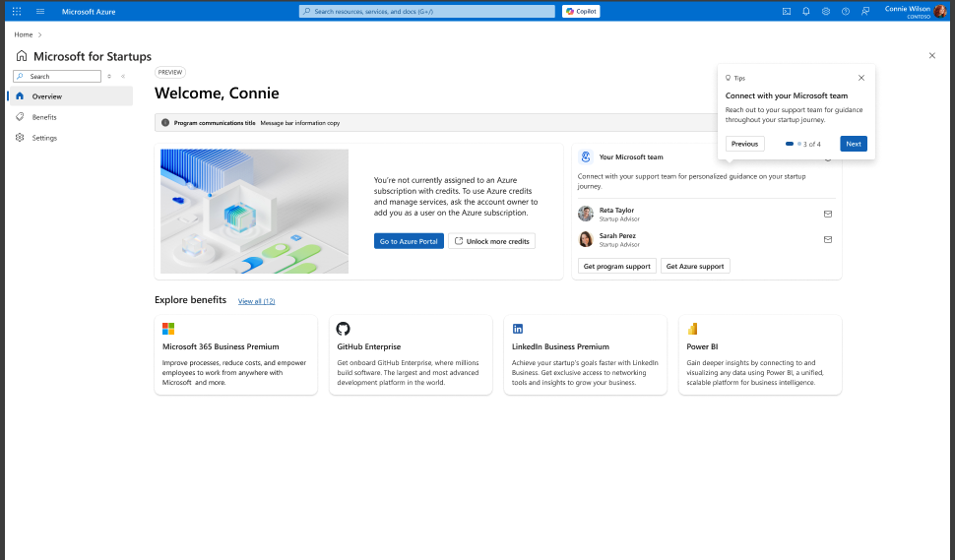Open GitHub Enterprise card title

tap(368, 346)
